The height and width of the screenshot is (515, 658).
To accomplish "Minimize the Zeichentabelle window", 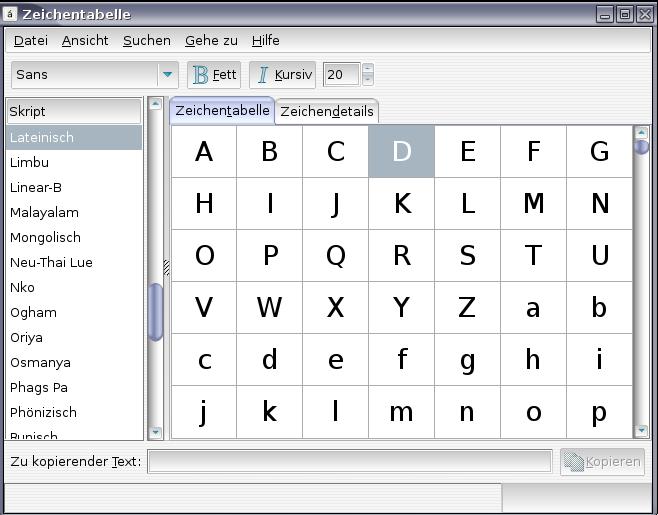I will (x=605, y=14).
